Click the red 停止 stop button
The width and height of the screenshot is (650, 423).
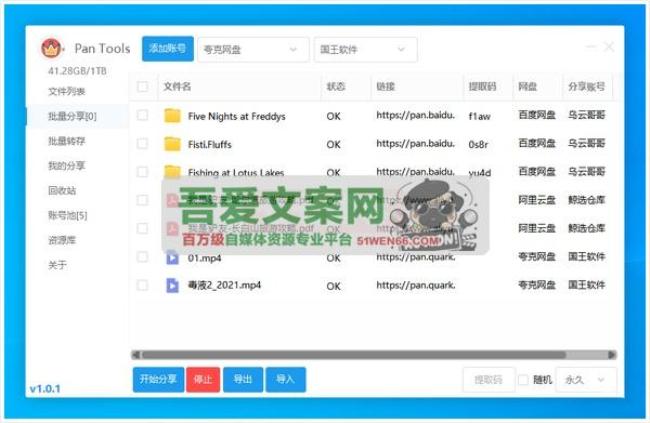(x=203, y=379)
